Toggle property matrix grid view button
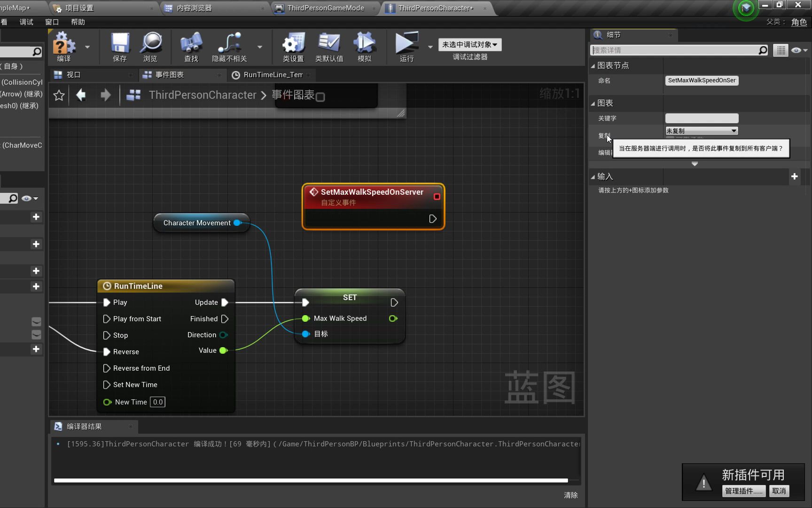 tap(781, 50)
